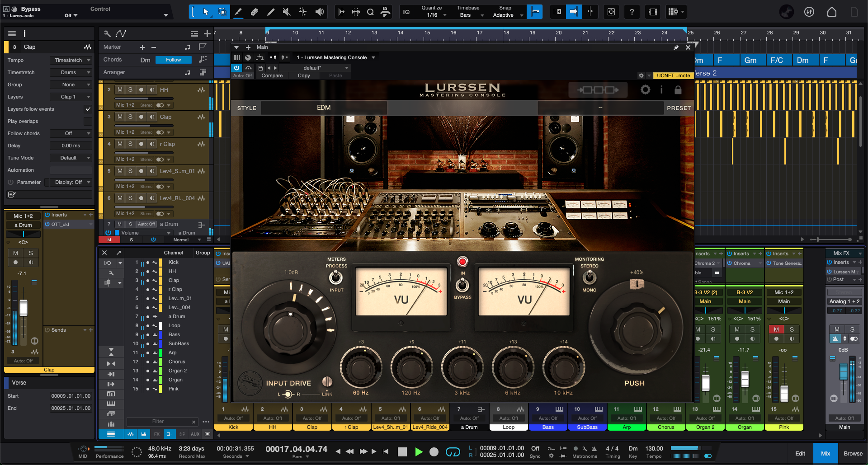The height and width of the screenshot is (465, 868).
Task: Toggle BYPASS switch on Lurssen console
Action: [462, 285]
